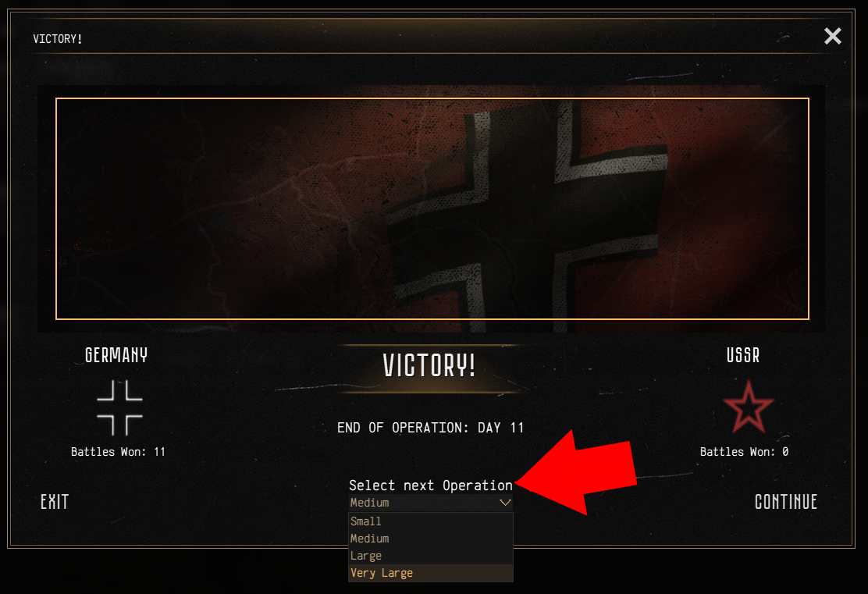Open the Select next Operation dropdown
This screenshot has height=594, width=868.
coord(430,503)
